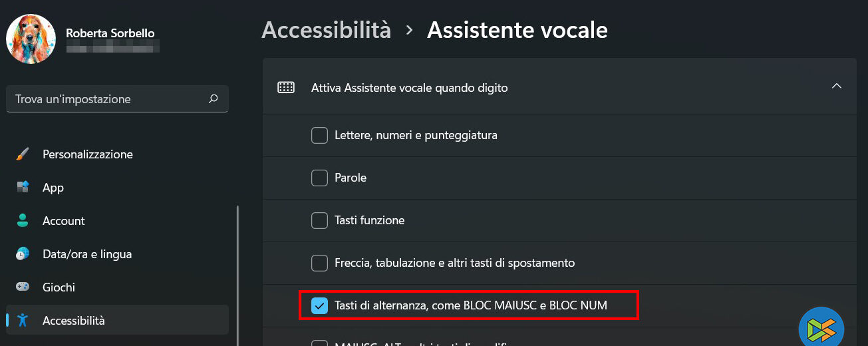Click the keyboard icon beside Attiva Assistente vocale
Viewport: 868px width, 346px height.
coord(286,88)
